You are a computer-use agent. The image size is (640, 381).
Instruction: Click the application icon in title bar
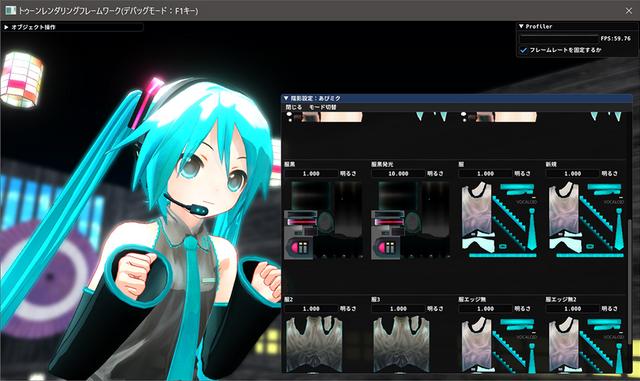click(10, 10)
